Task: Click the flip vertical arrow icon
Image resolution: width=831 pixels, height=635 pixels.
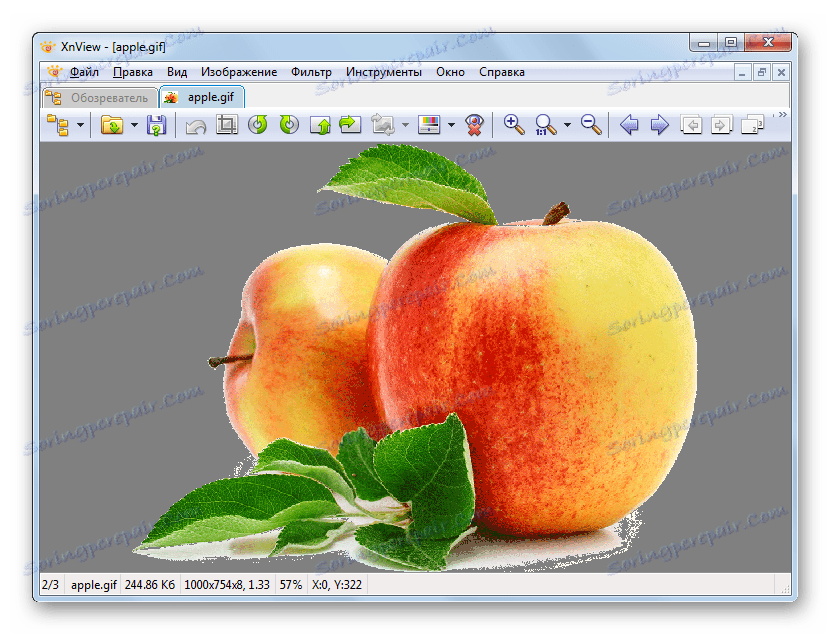Action: pyautogui.click(x=320, y=126)
